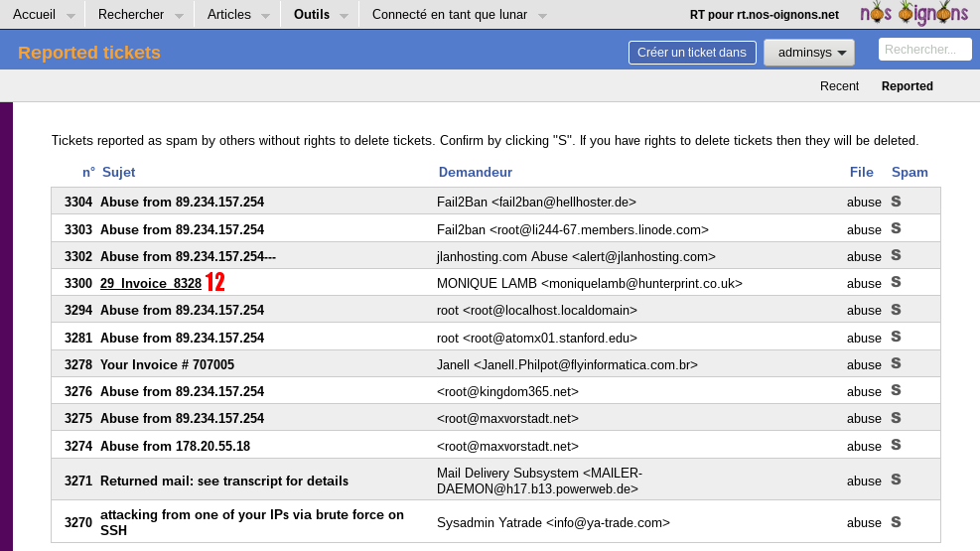The image size is (980, 551).
Task: Focus the Rechercher search field
Action: point(923,50)
